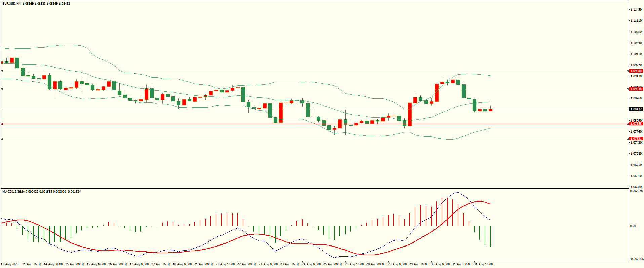Image resolution: width=644 pixels, height=268 pixels.
Task: Click the 1.06080 price scale label
Action: [636, 187]
